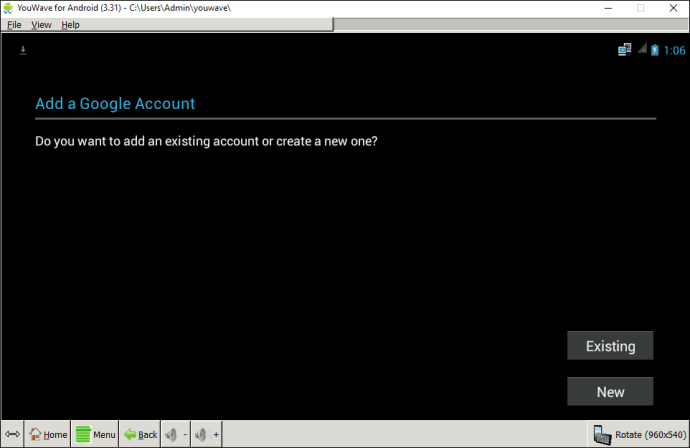The width and height of the screenshot is (690, 448).
Task: Click the 'Add a Google Account' heading
Action: pyautogui.click(x=115, y=103)
